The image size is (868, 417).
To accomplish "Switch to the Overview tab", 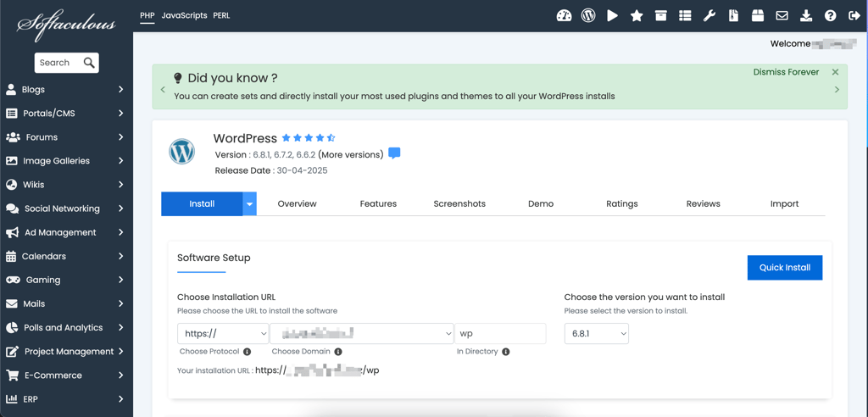I will 298,203.
